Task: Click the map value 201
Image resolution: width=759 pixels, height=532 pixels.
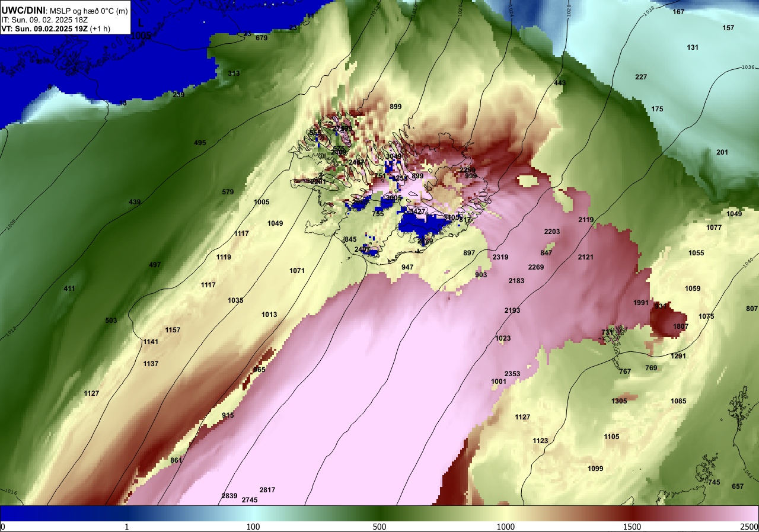Action: click(722, 152)
